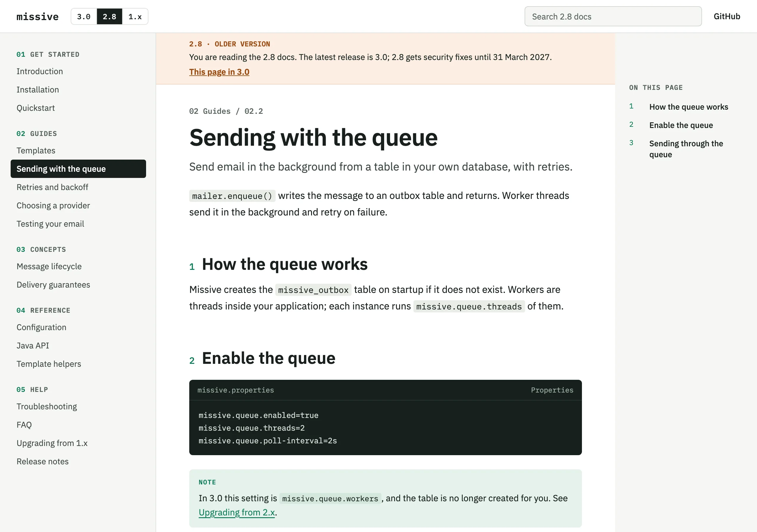Viewport: 757px width, 532px height.
Task: Open the Troubleshooting page
Action: 47,406
